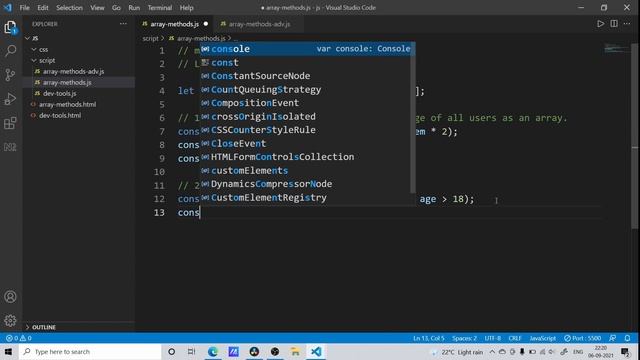
Task: Open the Accounts menu icon
Action: coord(10,297)
